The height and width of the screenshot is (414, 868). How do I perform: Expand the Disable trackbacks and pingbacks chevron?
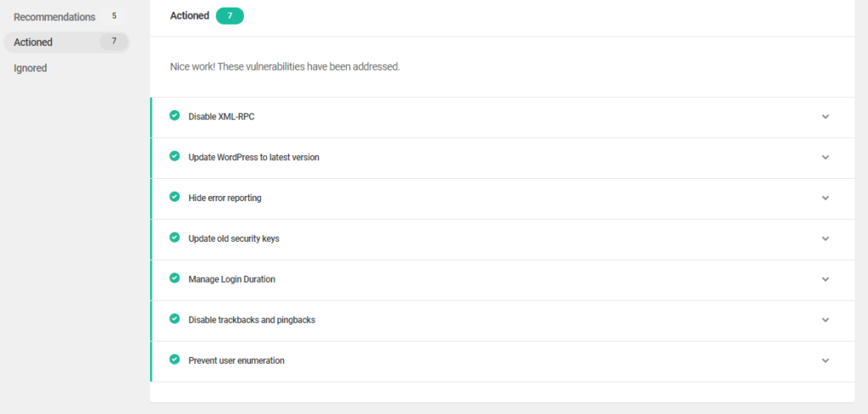click(826, 320)
